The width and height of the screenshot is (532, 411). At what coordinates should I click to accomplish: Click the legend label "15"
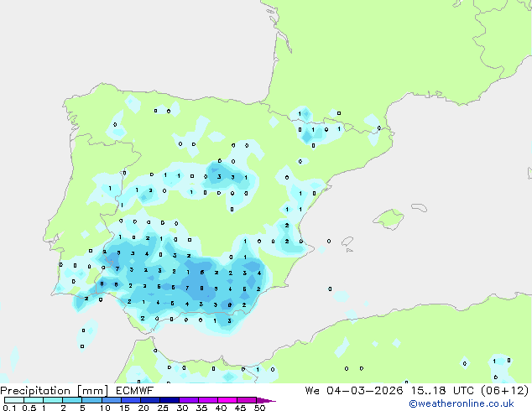tap(124, 408)
